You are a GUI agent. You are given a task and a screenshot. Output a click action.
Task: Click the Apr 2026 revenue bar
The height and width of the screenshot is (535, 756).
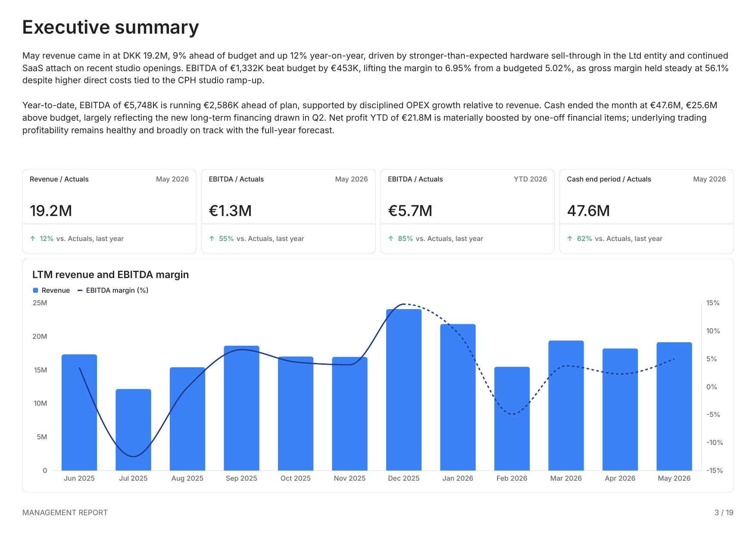point(620,409)
